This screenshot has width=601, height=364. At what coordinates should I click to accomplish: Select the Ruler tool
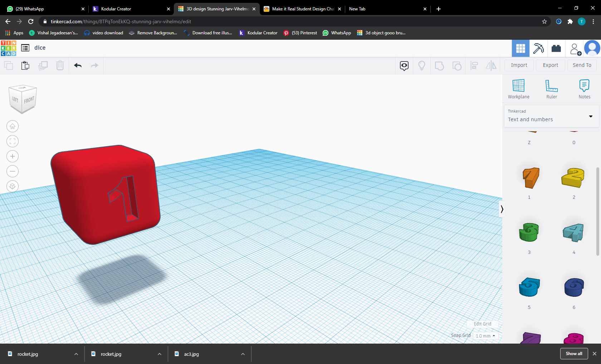pos(552,89)
